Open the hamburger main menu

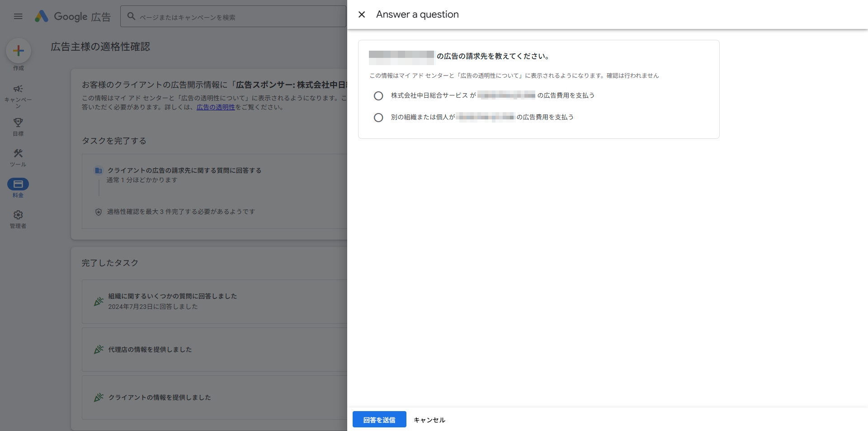tap(18, 16)
